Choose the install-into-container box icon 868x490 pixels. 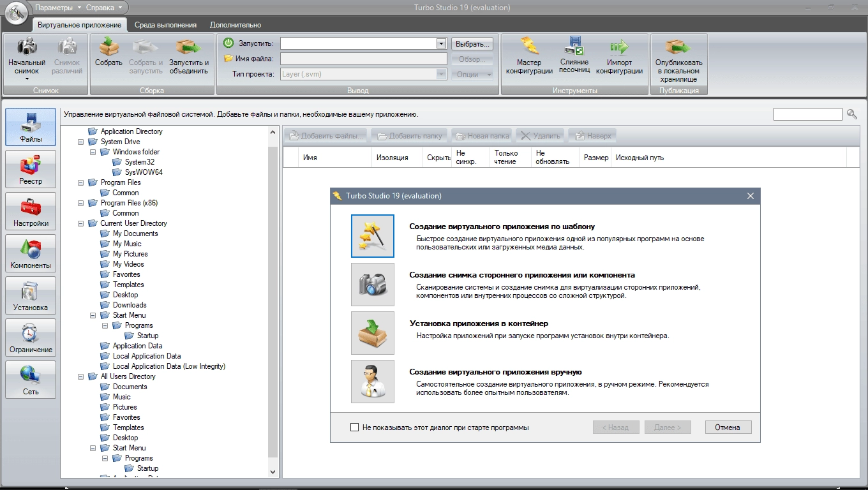pos(373,333)
